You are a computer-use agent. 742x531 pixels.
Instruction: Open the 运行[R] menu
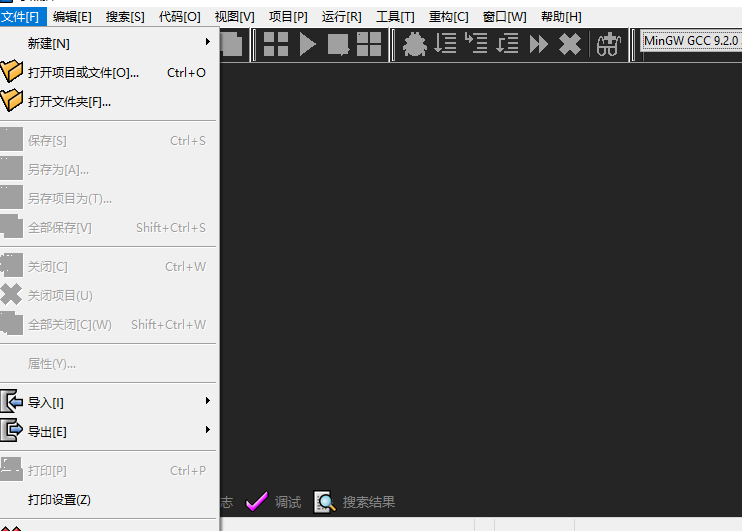(x=342, y=17)
